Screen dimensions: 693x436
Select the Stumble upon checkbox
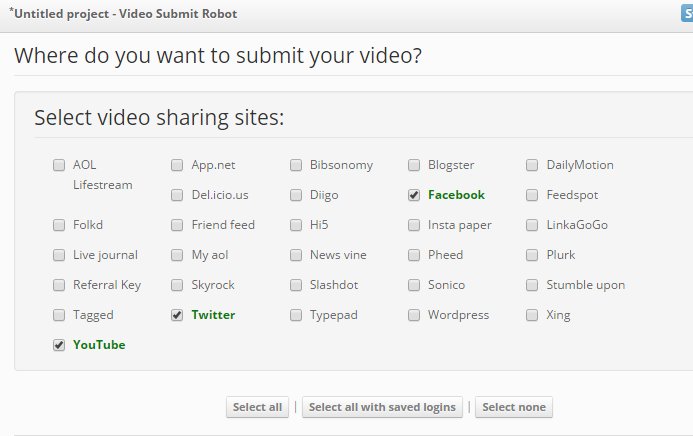[532, 285]
